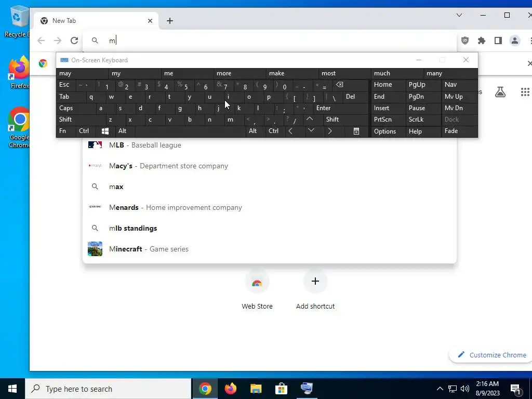
Task: Toggle the Caps key
Action: [x=76, y=108]
